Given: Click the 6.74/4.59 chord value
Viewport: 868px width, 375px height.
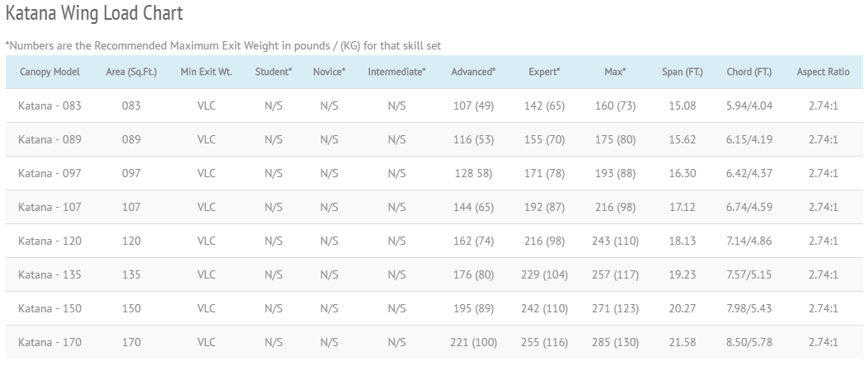Looking at the screenshot, I should [x=749, y=207].
